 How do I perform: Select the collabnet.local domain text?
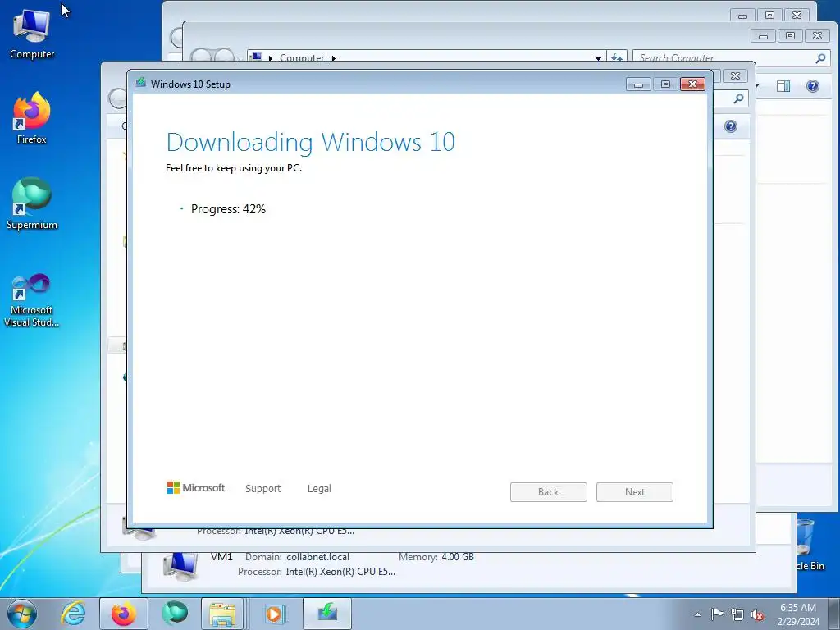point(317,557)
